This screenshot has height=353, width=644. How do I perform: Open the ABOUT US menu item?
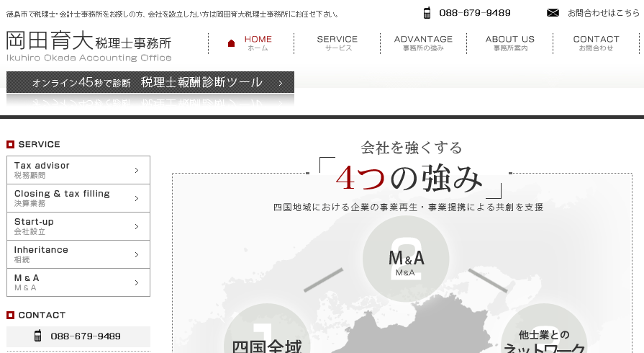coord(509,43)
